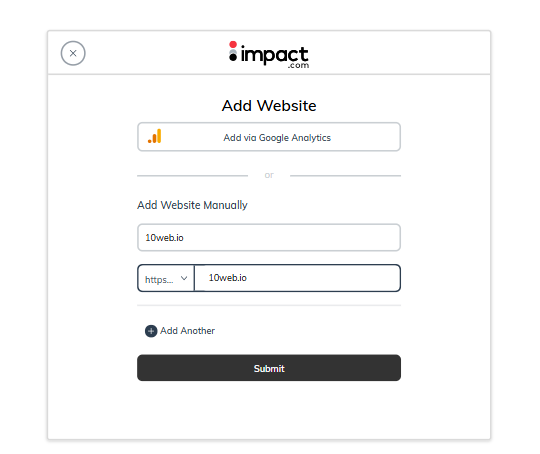Click the 'or' divider text

click(269, 175)
